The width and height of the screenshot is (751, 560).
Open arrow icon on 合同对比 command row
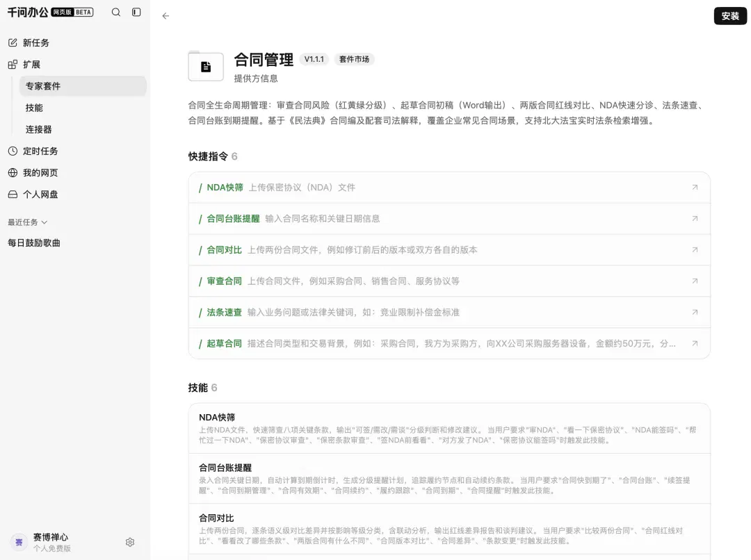point(695,249)
